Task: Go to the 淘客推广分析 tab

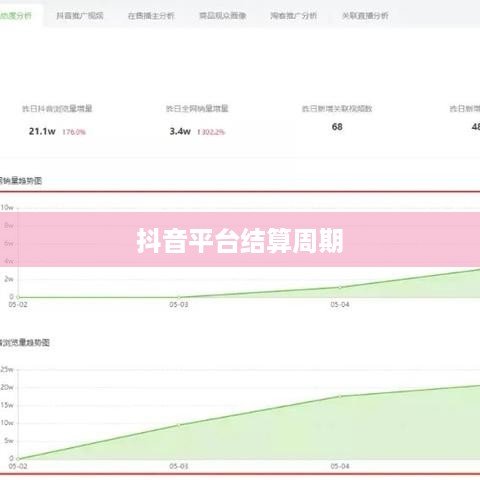Action: click(x=293, y=15)
